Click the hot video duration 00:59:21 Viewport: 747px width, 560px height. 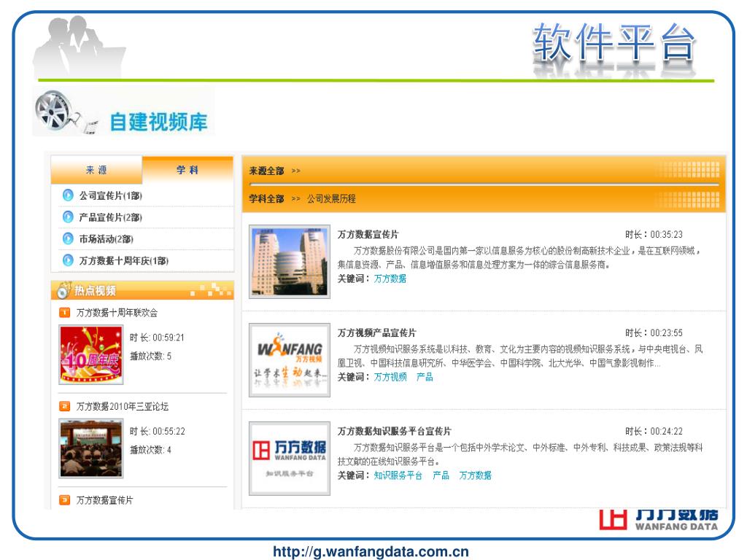pos(169,338)
